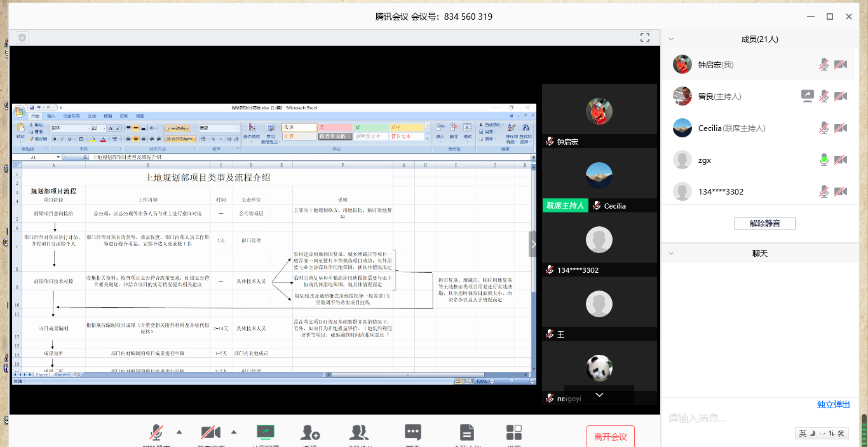Open the members list icon in bottom toolbar
Viewport: 868px width, 447px height.
click(x=359, y=433)
